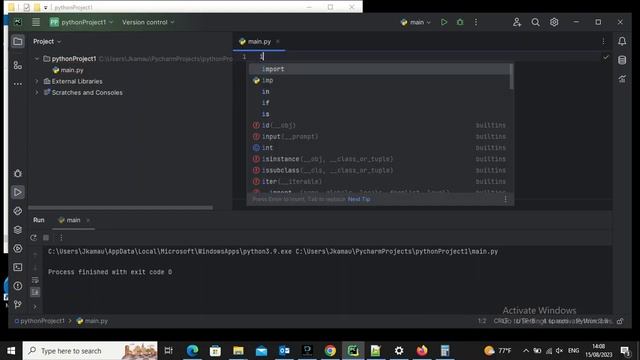Open more run actions in top toolbar
The image size is (640, 360).
click(x=476, y=22)
